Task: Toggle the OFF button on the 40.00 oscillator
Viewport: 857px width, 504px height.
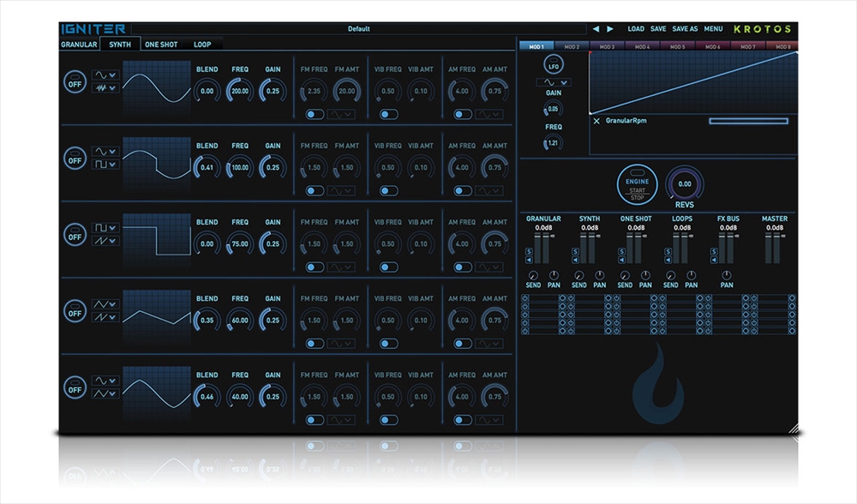Action: 75,388
